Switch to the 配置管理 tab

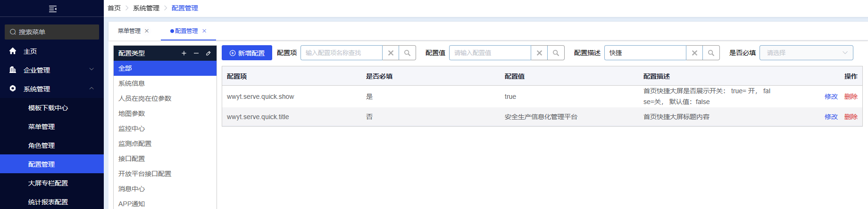186,31
